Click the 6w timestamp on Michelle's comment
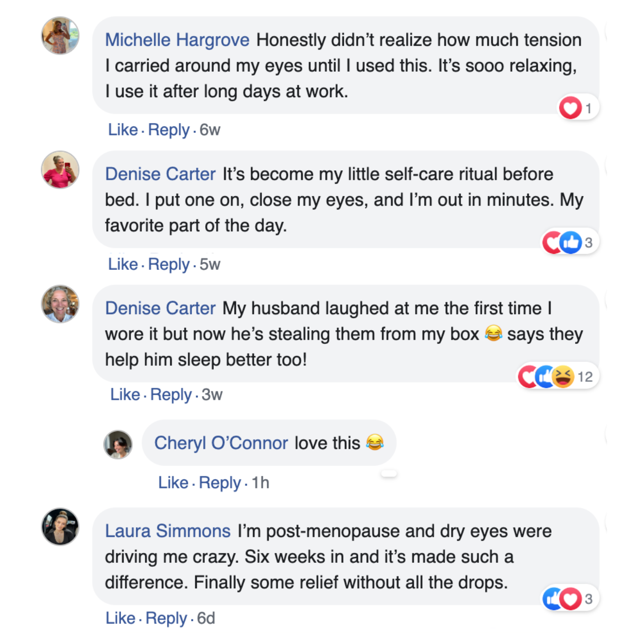 click(x=210, y=130)
